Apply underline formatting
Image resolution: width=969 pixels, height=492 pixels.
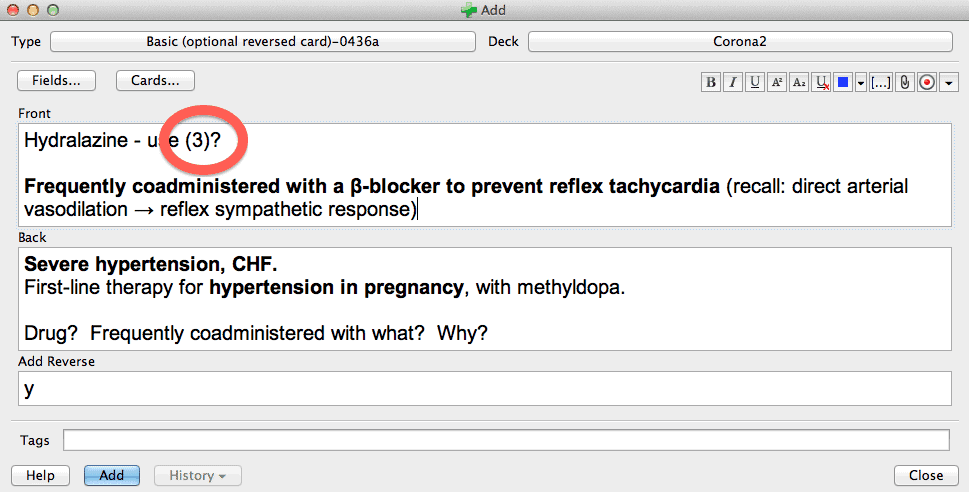755,82
